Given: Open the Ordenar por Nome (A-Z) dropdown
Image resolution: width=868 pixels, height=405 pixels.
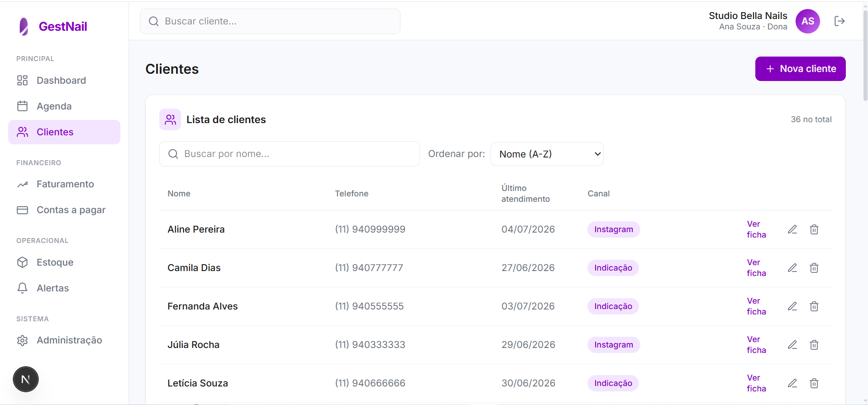Looking at the screenshot, I should tap(547, 154).
